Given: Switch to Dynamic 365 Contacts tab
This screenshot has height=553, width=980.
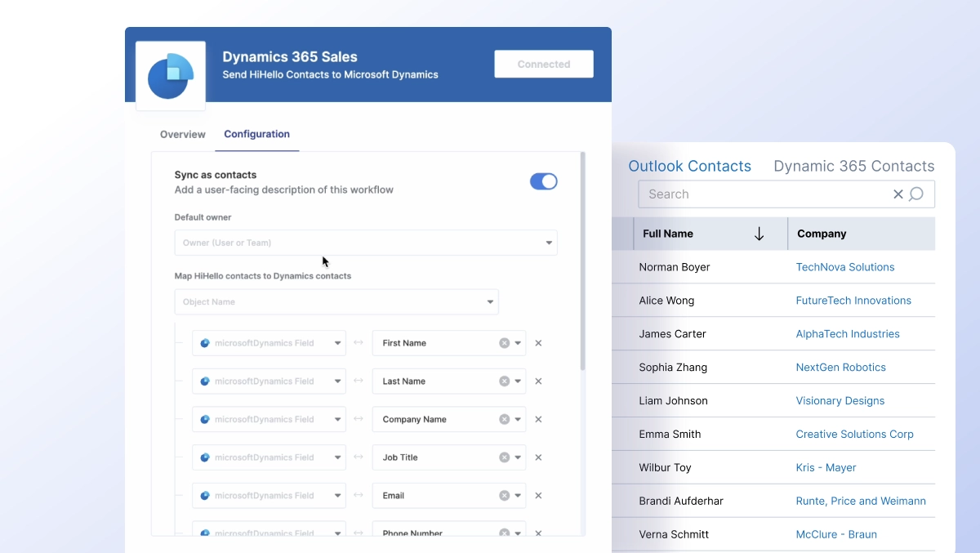Looking at the screenshot, I should pyautogui.click(x=854, y=166).
